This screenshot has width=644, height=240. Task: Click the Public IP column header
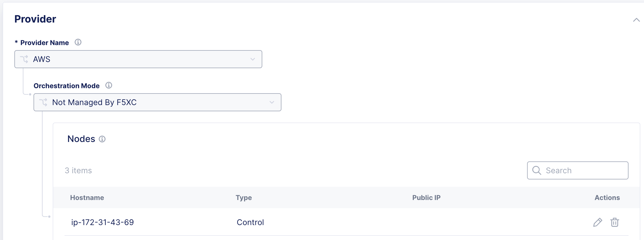426,197
